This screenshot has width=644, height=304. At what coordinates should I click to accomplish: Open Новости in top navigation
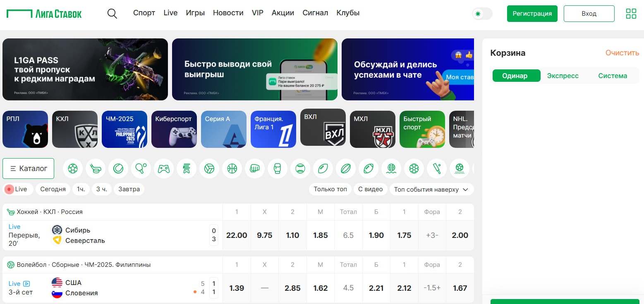click(228, 13)
